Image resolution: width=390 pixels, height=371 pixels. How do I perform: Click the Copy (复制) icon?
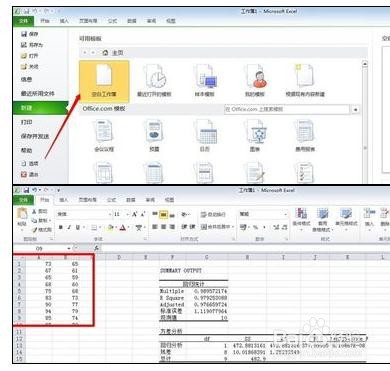tap(41, 220)
